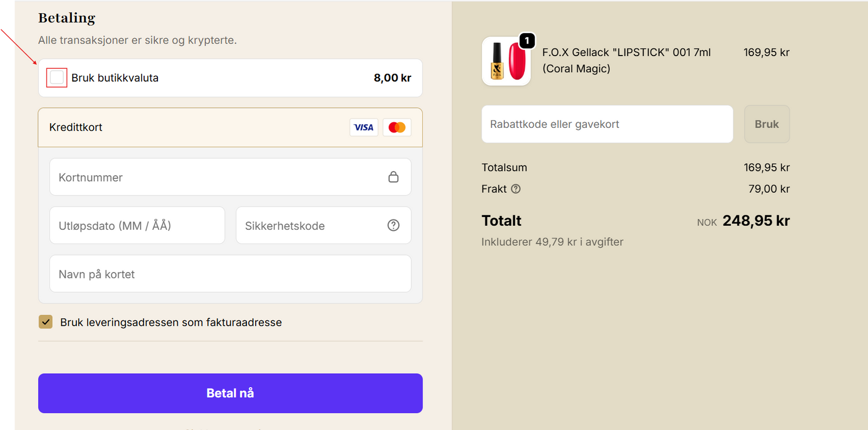Viewport: 868px width, 430px height.
Task: Click the padlock icon in card number field
Action: pyautogui.click(x=393, y=177)
